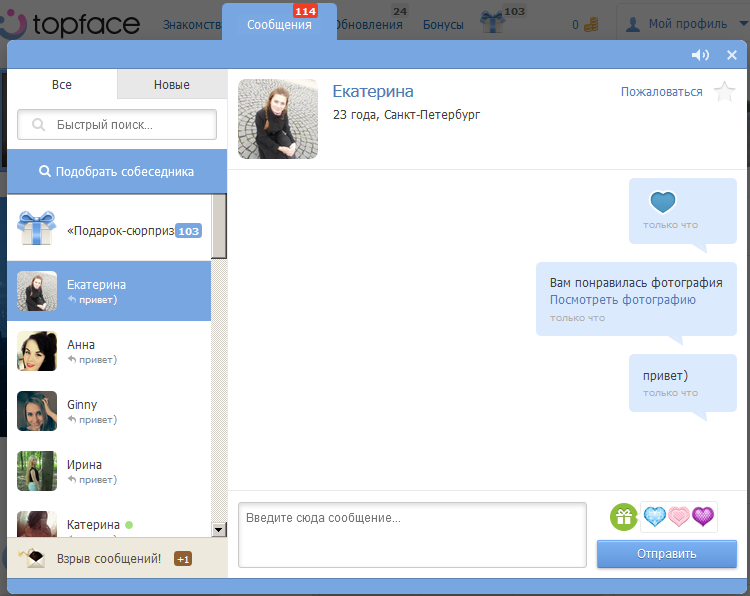
Task: Click the 23 года, Санкт-Петербург text
Action: pos(407,115)
